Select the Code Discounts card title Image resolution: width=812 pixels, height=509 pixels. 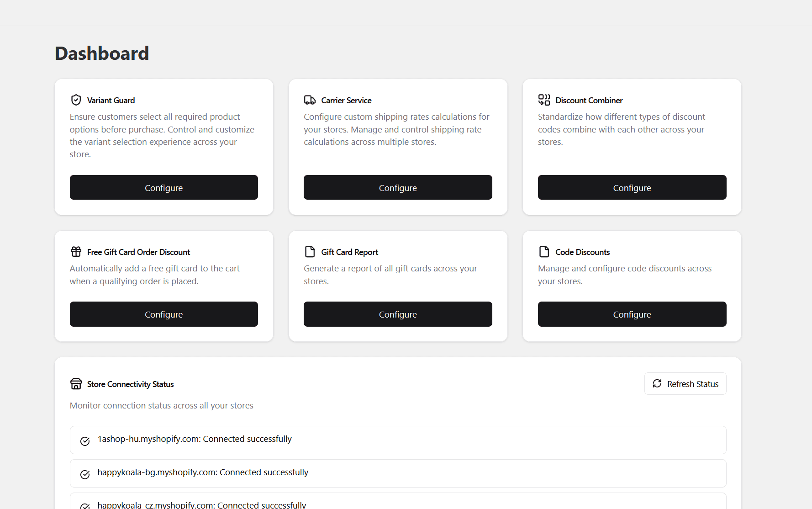(x=583, y=252)
